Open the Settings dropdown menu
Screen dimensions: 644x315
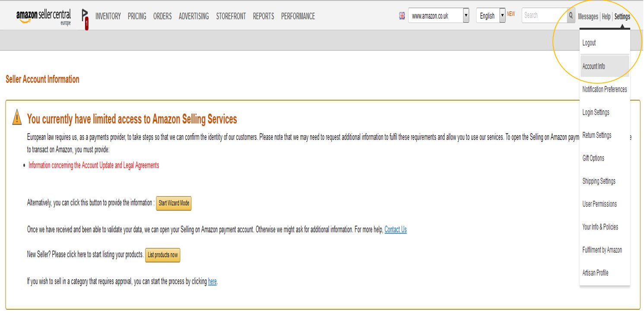click(622, 17)
